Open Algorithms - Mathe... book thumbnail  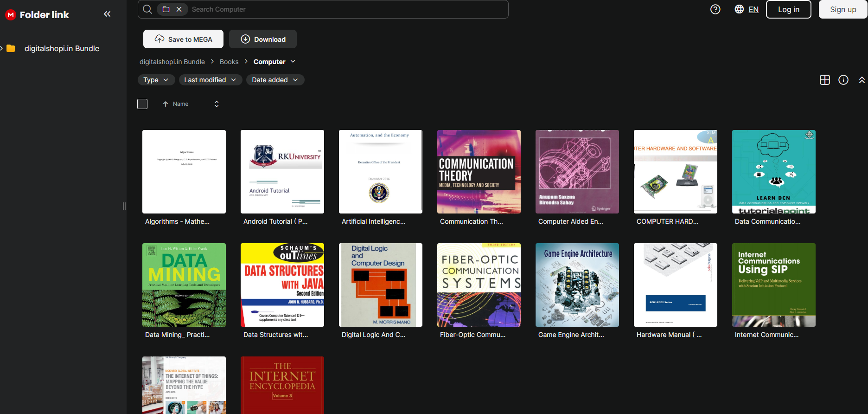coord(184,172)
